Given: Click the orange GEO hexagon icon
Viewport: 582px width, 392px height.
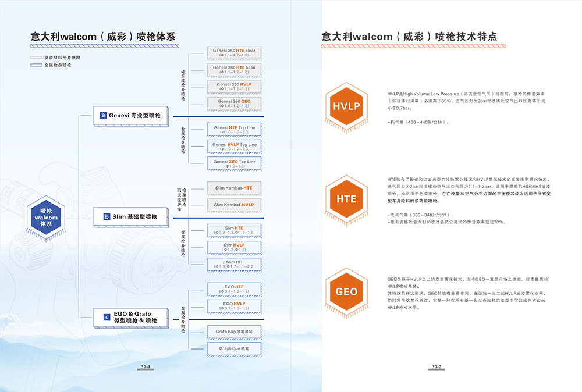Looking at the screenshot, I should (x=346, y=291).
